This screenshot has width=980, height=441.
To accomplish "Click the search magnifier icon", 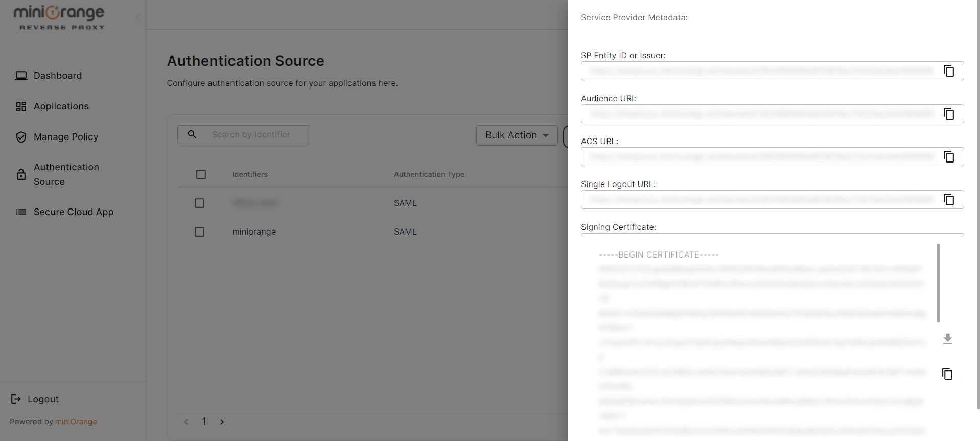I will (x=192, y=134).
